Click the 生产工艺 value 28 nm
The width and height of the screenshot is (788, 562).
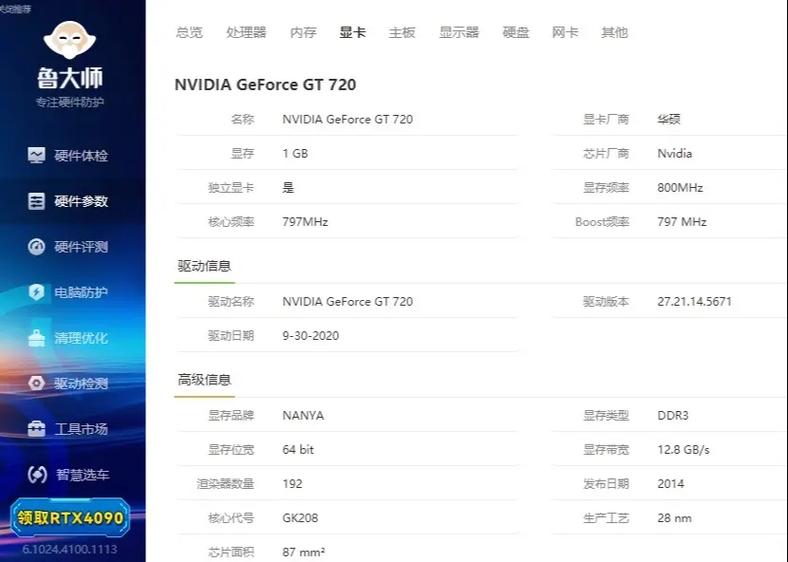[674, 518]
